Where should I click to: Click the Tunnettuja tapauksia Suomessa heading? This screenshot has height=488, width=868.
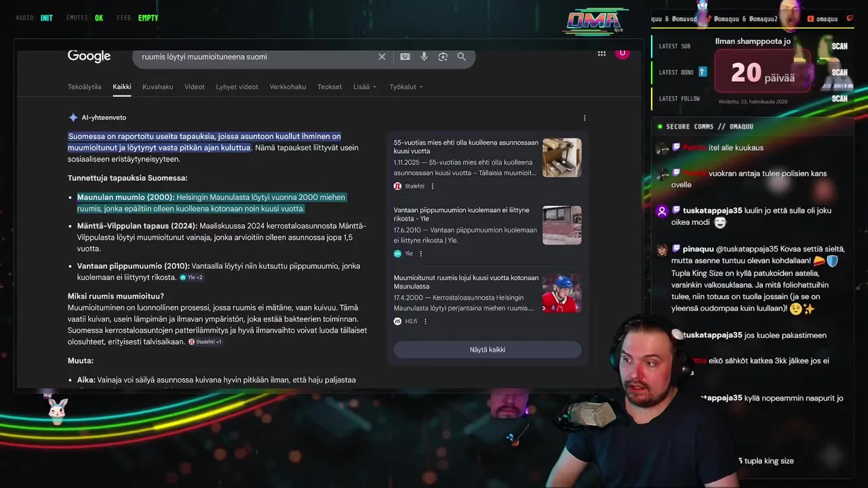point(127,178)
